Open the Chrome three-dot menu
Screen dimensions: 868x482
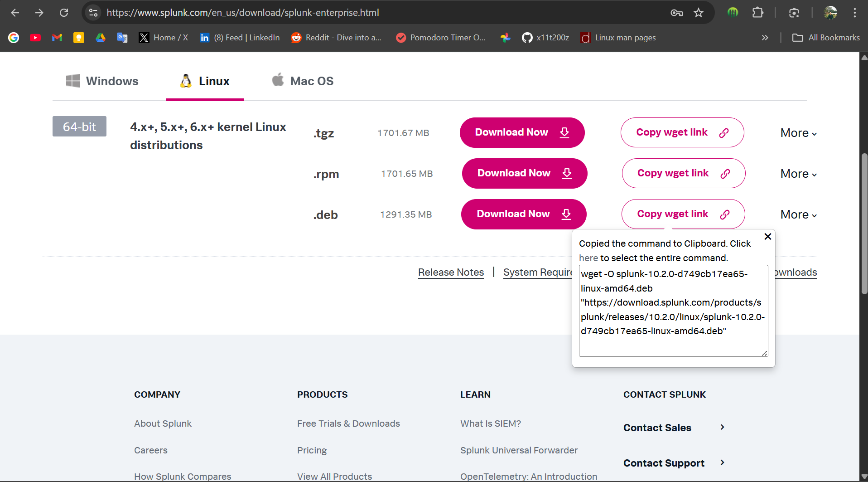(x=854, y=13)
